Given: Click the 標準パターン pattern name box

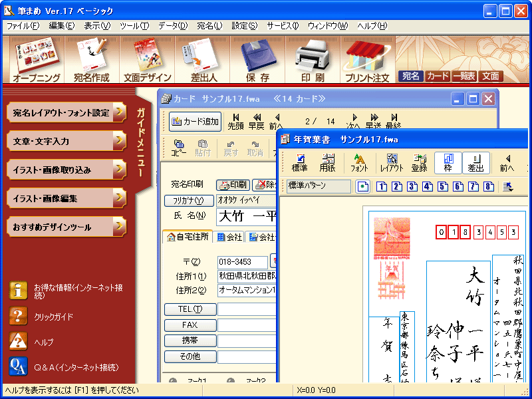Looking at the screenshot, I should (x=319, y=186).
